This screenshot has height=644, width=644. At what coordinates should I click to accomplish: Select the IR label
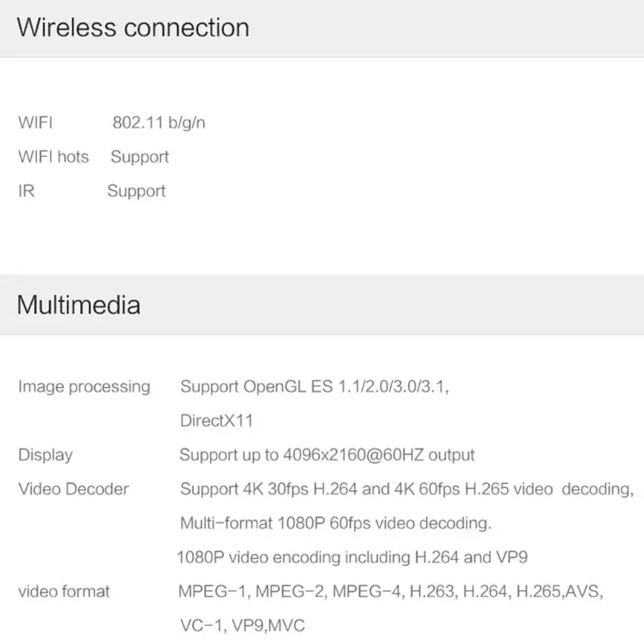point(27,192)
